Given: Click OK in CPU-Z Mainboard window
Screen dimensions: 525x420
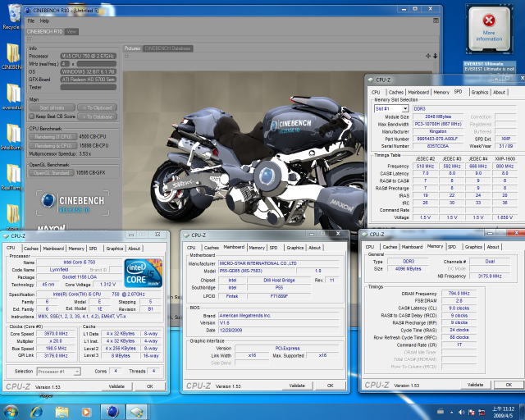Looking at the screenshot, I should click(330, 386).
